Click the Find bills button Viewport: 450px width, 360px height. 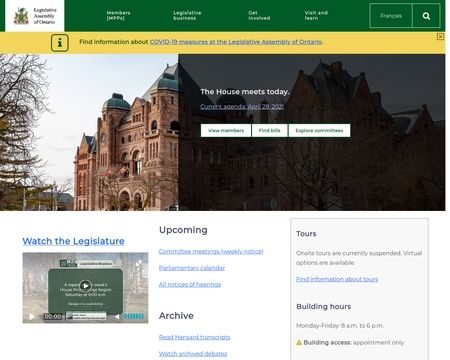(x=270, y=130)
